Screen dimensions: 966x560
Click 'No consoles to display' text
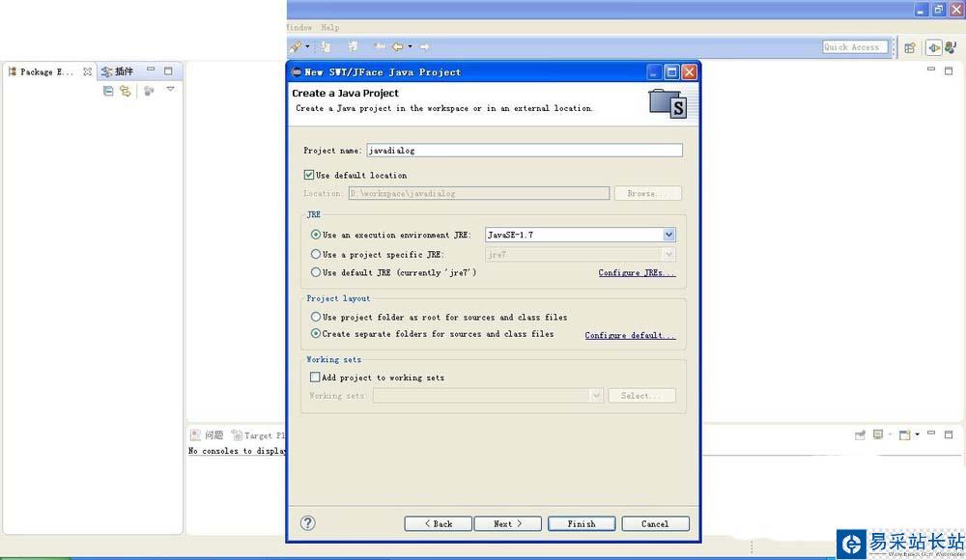pyautogui.click(x=238, y=451)
